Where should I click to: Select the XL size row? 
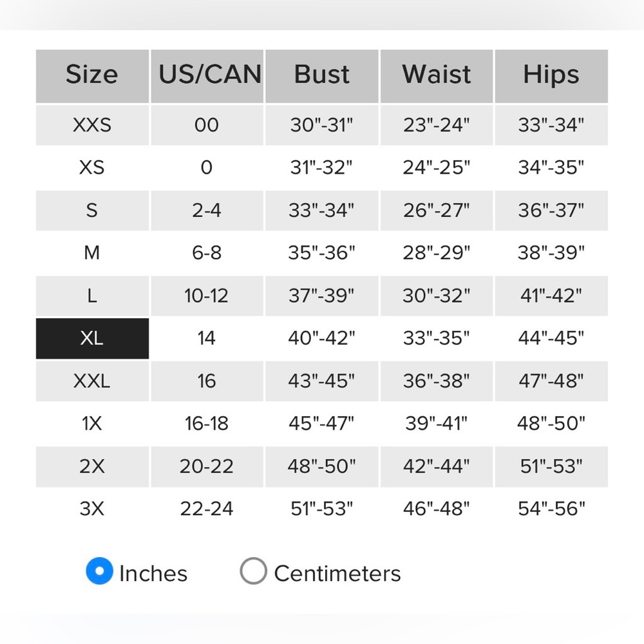point(92,338)
